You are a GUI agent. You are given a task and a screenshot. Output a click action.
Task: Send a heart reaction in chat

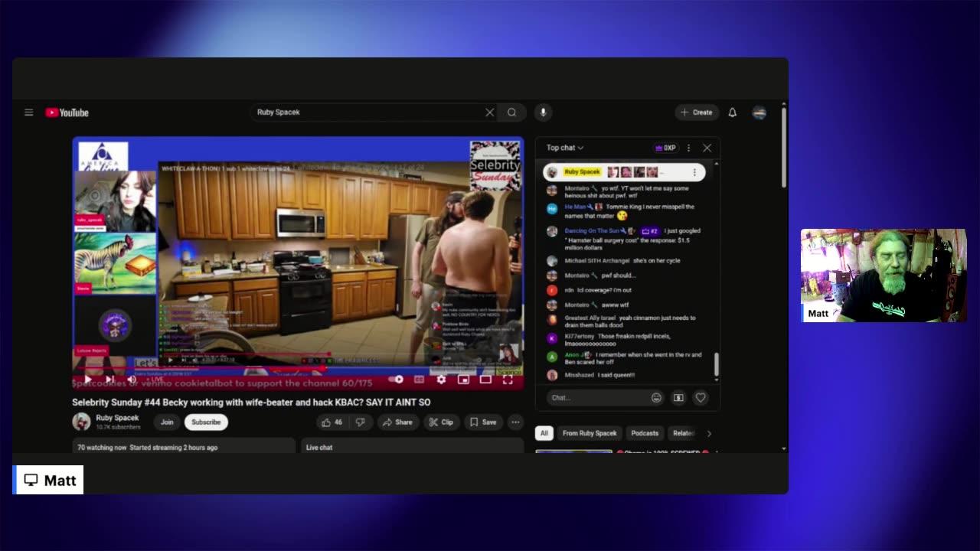[x=701, y=397]
